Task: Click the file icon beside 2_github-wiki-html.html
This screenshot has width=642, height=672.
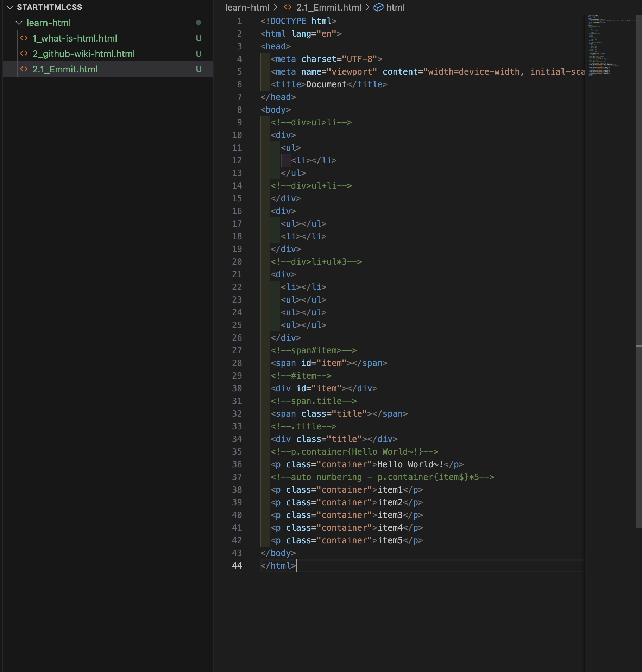Action: click(24, 53)
